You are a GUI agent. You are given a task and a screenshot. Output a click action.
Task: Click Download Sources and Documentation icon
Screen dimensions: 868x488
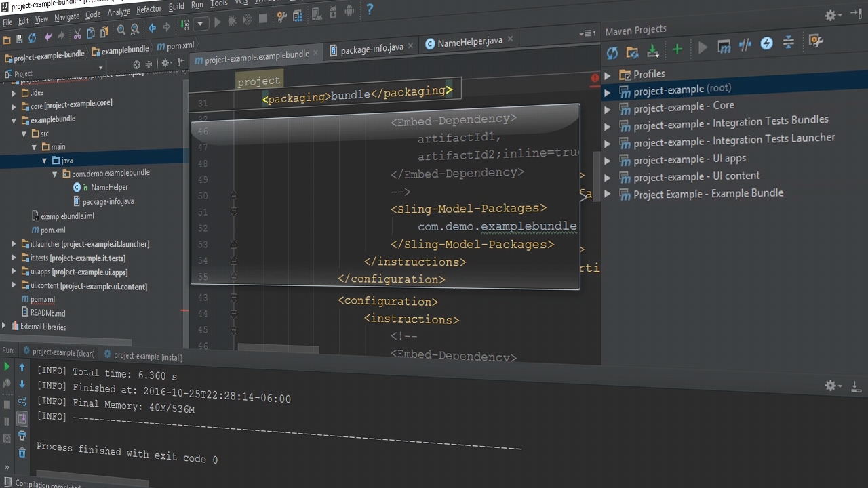coord(653,51)
